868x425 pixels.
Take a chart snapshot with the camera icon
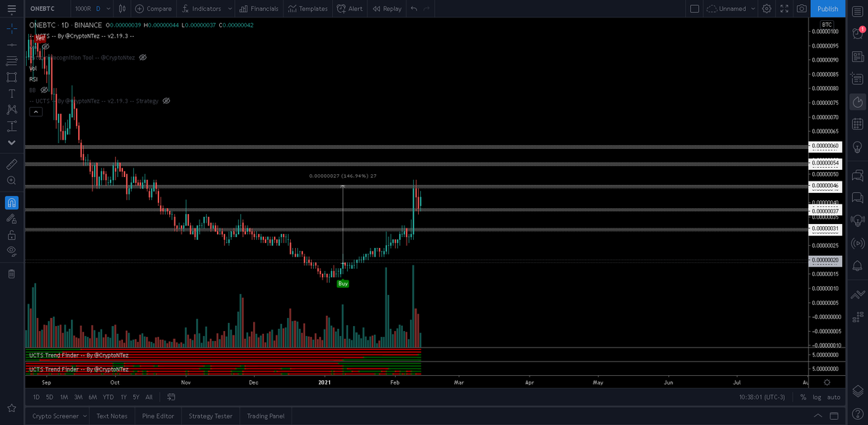pos(801,9)
